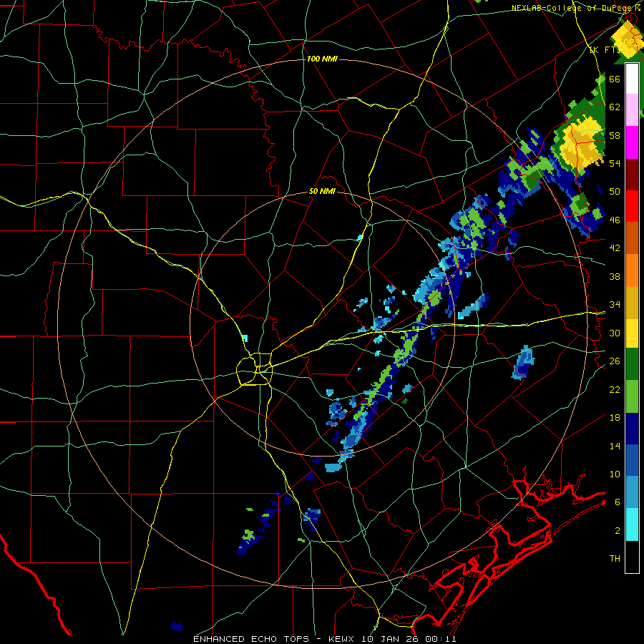Click the 6 legend value

[x=617, y=502]
